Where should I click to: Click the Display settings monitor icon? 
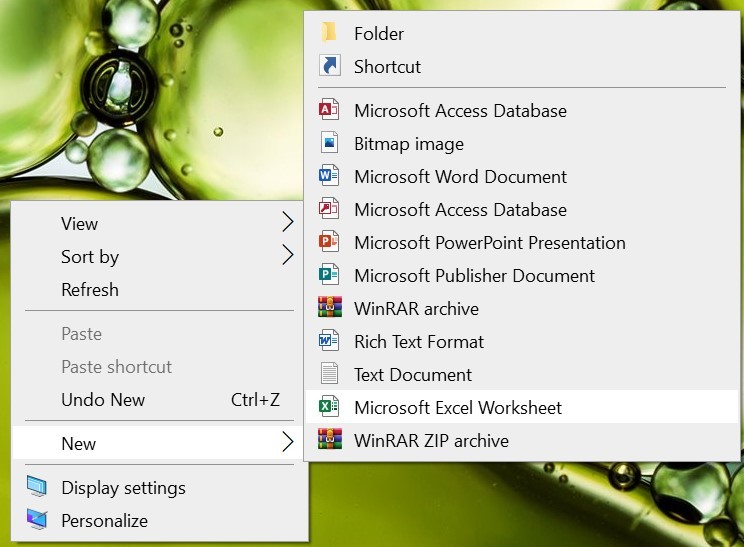(37, 487)
